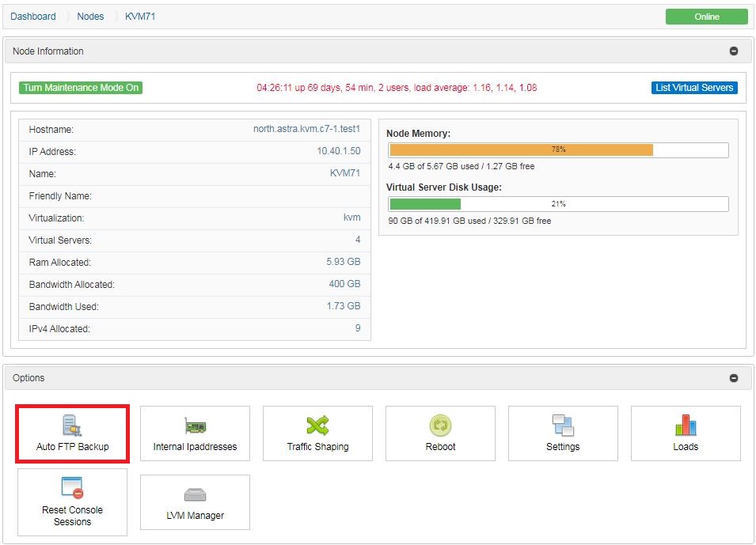The height and width of the screenshot is (545, 756).
Task: Click the List Virtual Servers button
Action: [x=694, y=88]
